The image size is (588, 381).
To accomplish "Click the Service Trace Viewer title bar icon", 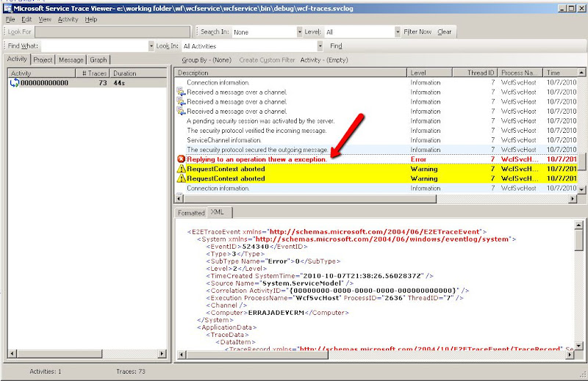I will click(x=7, y=8).
